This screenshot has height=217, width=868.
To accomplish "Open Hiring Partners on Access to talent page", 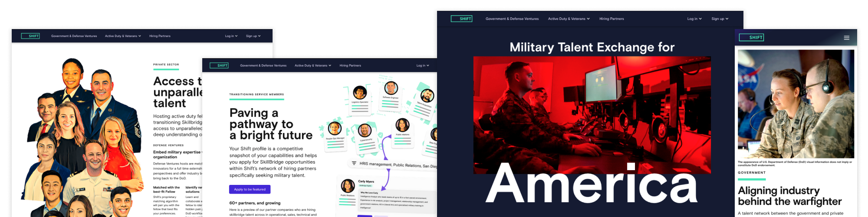I will pyautogui.click(x=160, y=36).
